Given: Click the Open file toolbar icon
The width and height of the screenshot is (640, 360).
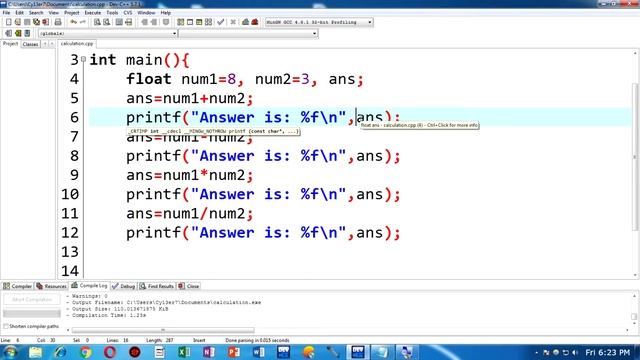Looking at the screenshot, I should (x=18, y=22).
